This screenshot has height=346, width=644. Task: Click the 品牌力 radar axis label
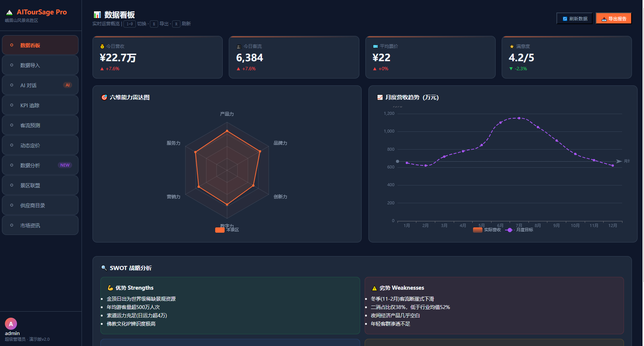coord(280,143)
